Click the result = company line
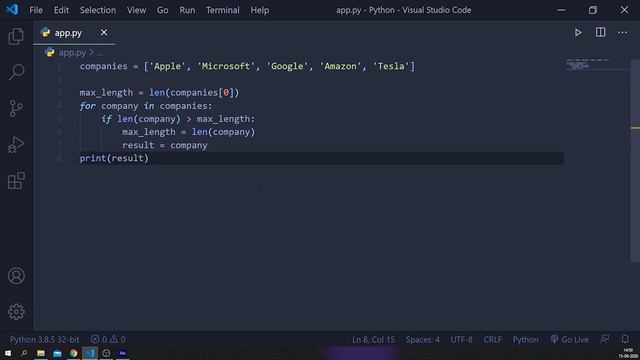Viewport: 640px width, 360px height. pos(164,145)
